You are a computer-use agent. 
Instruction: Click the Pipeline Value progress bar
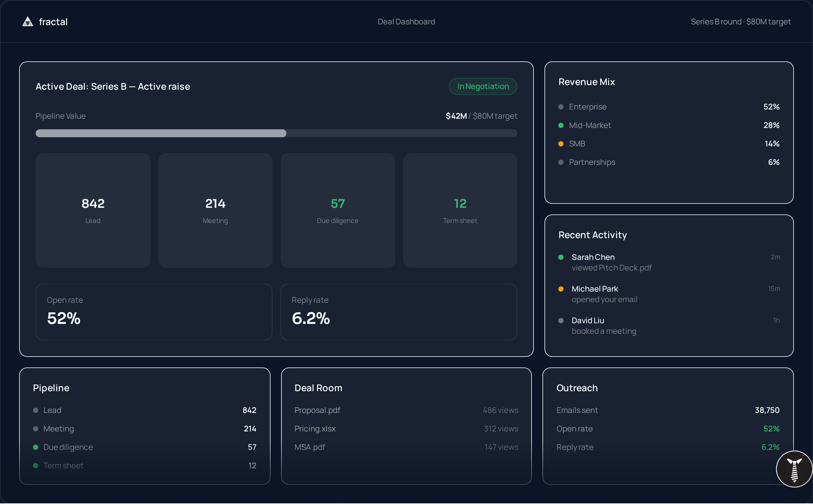(x=276, y=134)
